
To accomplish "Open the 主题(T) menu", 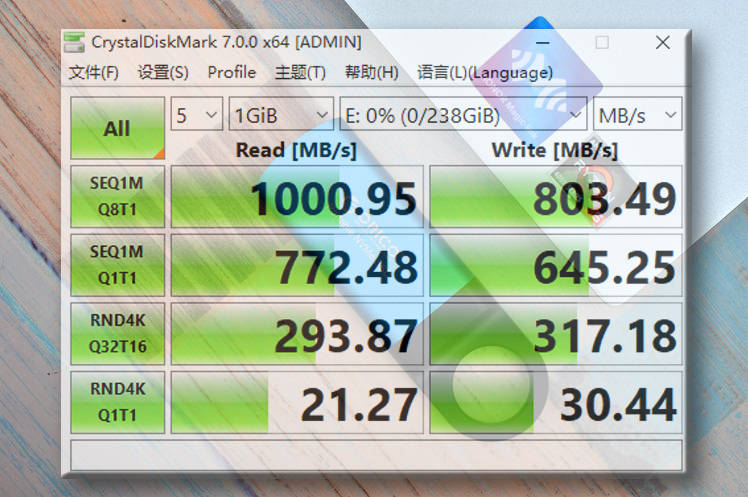I will (x=301, y=72).
